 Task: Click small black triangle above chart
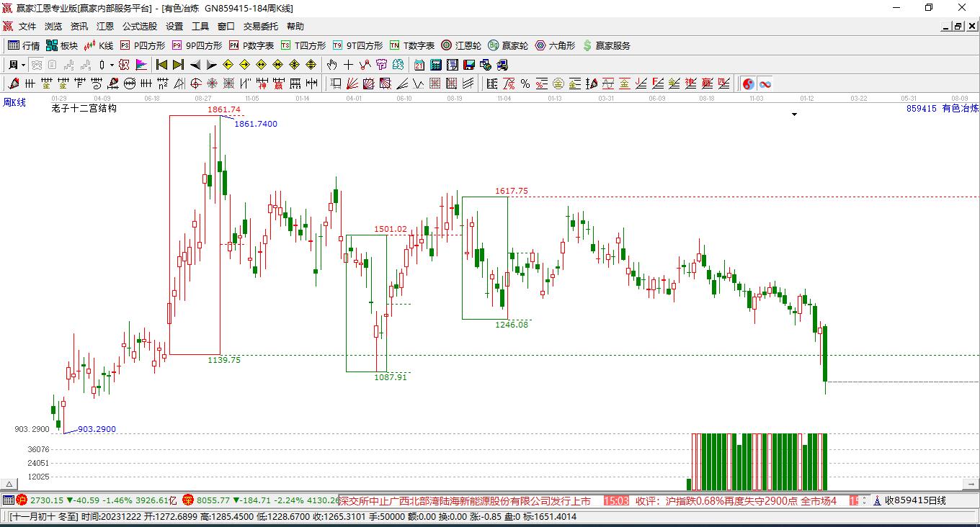pyautogui.click(x=794, y=114)
